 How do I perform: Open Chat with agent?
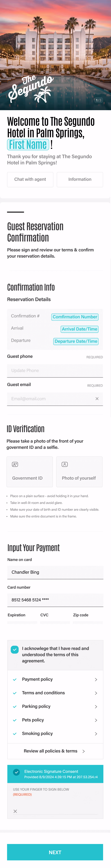[30, 179]
